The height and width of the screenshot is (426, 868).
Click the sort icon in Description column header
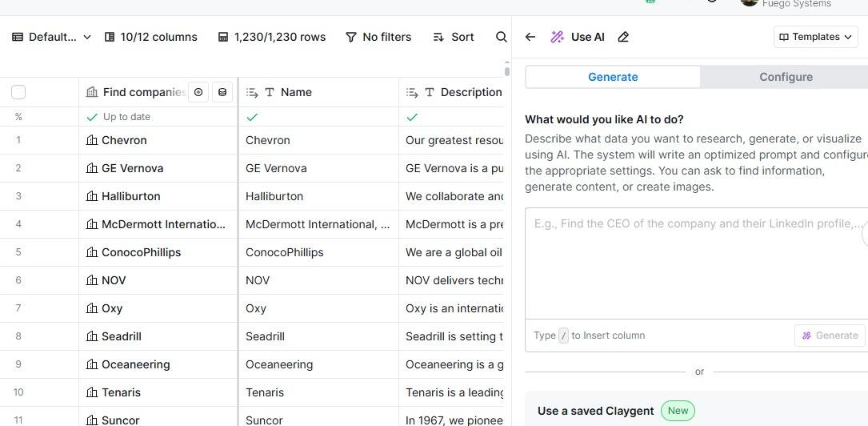(x=412, y=93)
